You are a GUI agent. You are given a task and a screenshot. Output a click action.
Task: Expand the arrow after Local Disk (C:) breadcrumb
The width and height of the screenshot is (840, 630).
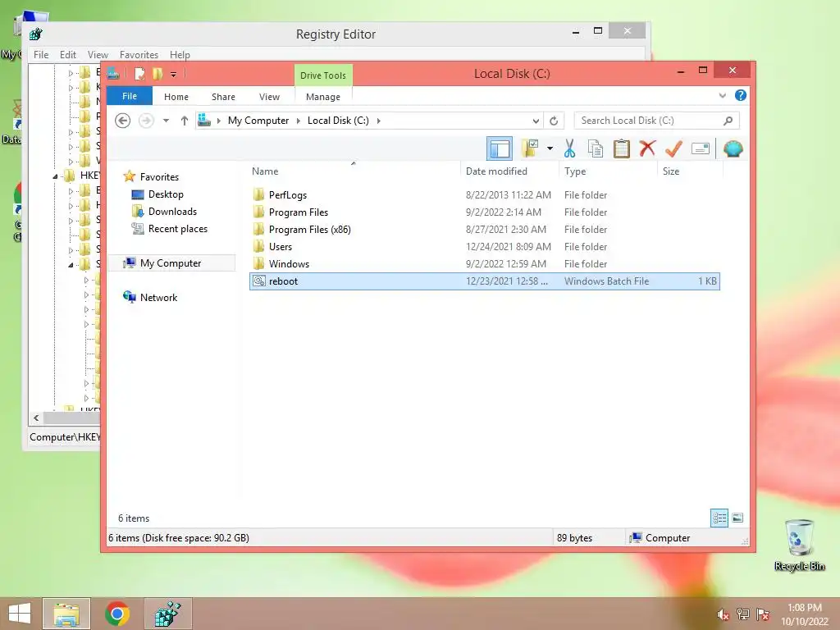coord(379,121)
